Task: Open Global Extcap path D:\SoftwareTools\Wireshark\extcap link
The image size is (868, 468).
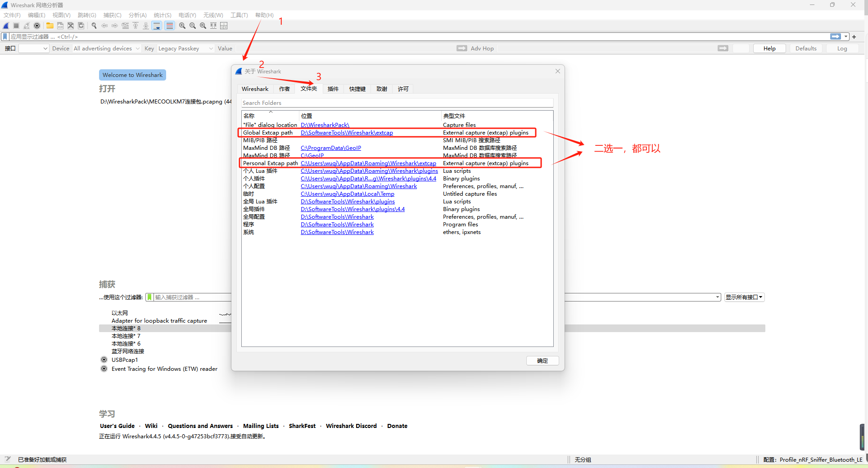Action: coord(347,133)
